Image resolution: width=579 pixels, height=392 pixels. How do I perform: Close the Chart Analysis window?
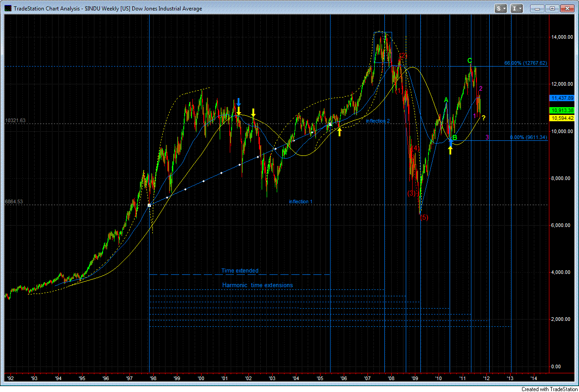pyautogui.click(x=567, y=8)
